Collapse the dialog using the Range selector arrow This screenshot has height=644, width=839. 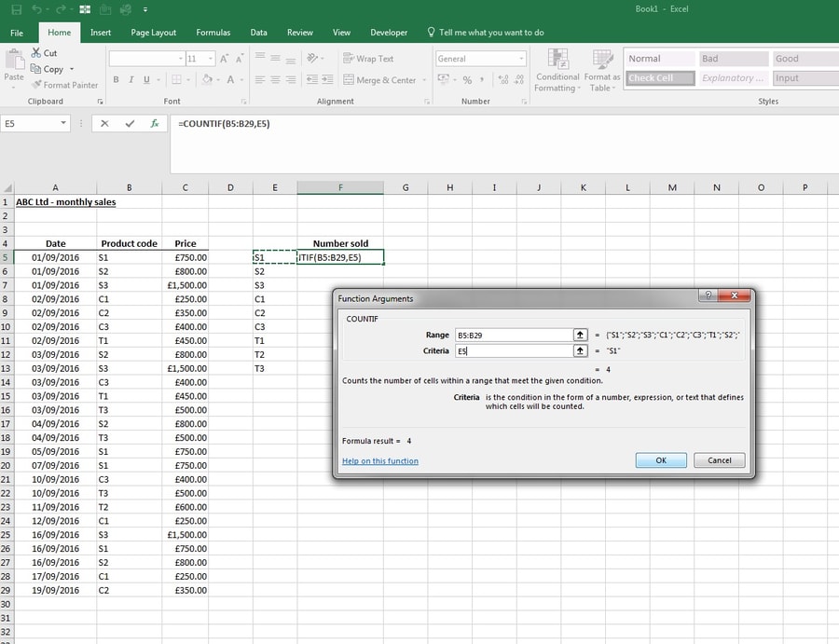coord(580,335)
